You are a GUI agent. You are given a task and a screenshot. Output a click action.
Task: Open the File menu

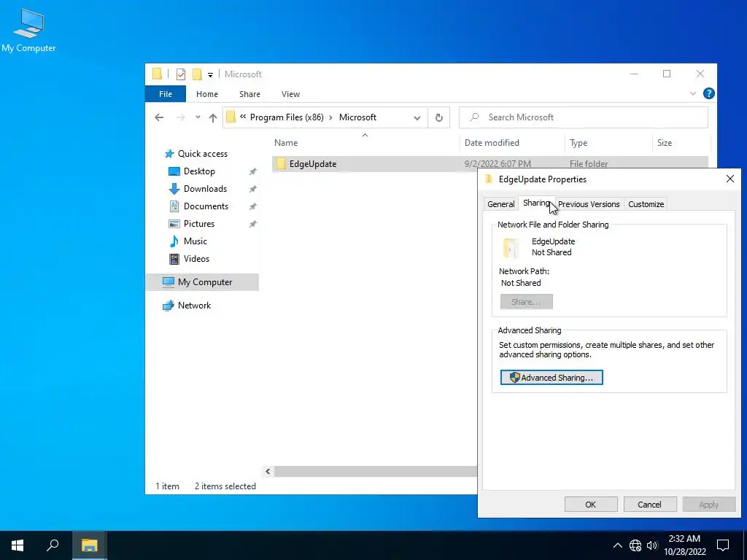pos(166,94)
